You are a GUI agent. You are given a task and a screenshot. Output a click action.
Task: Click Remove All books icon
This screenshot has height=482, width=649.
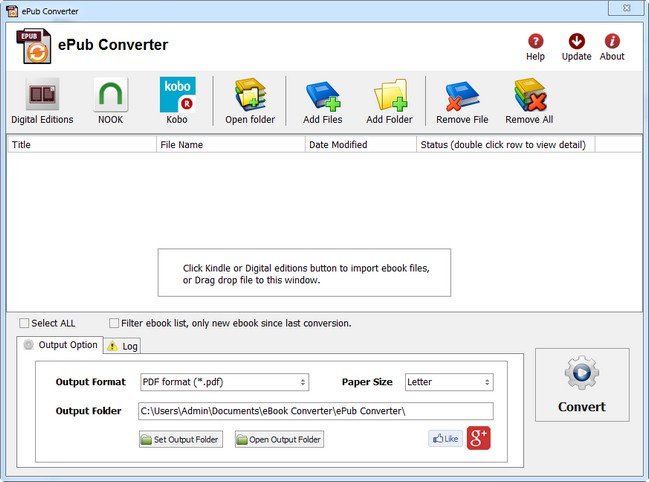tap(529, 101)
